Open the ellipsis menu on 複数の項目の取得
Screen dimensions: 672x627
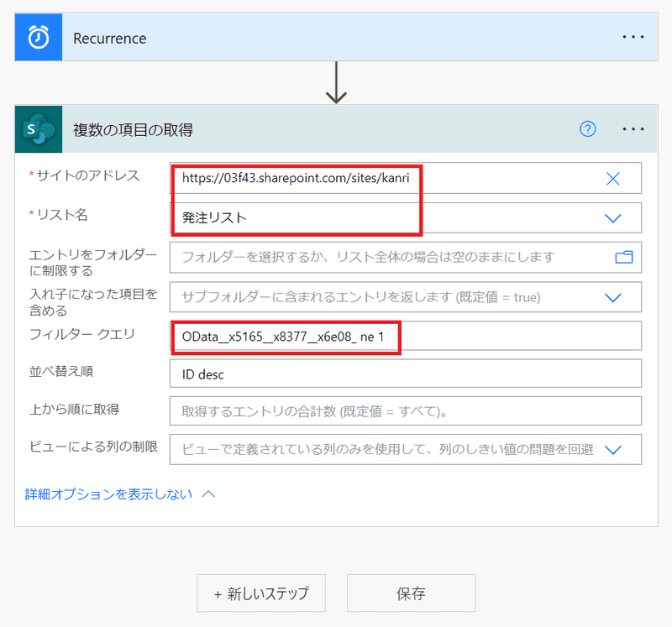point(633,129)
